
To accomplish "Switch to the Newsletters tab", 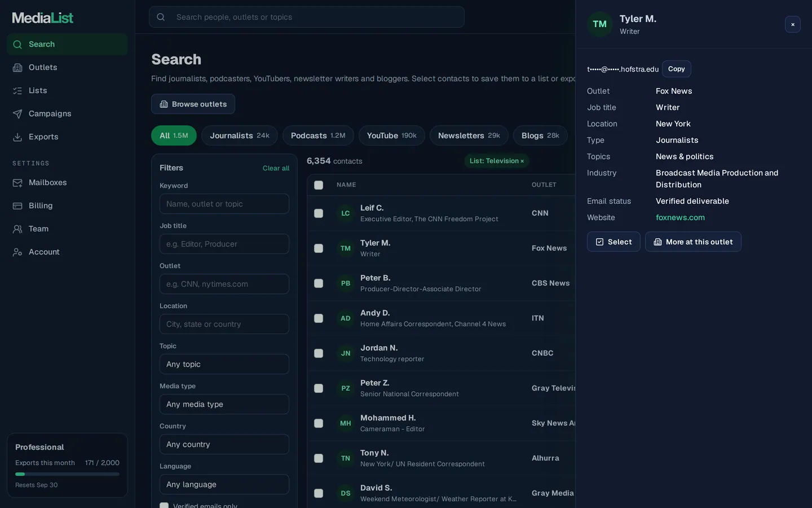I will (469, 135).
